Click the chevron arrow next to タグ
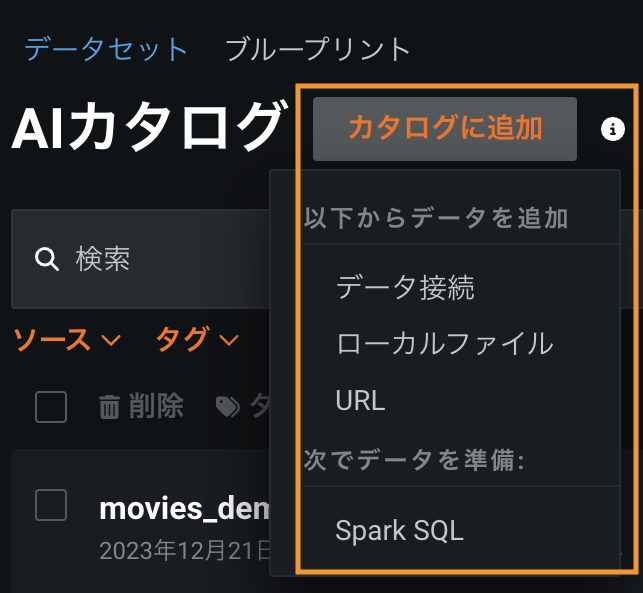Viewport: 643px width, 593px height. 229,341
